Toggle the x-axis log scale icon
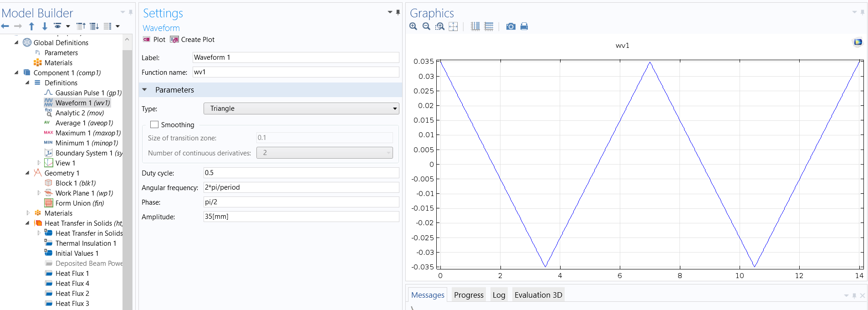 point(475,26)
